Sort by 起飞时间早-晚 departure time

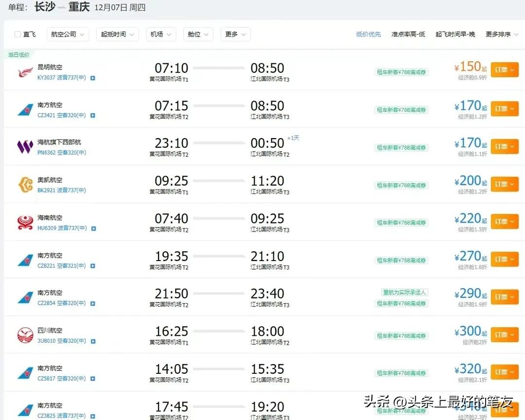coord(455,35)
